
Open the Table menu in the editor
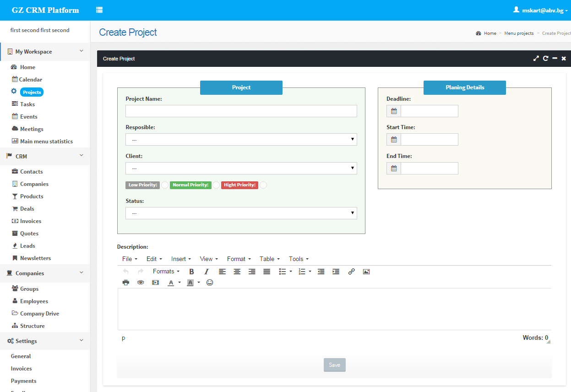coord(269,259)
